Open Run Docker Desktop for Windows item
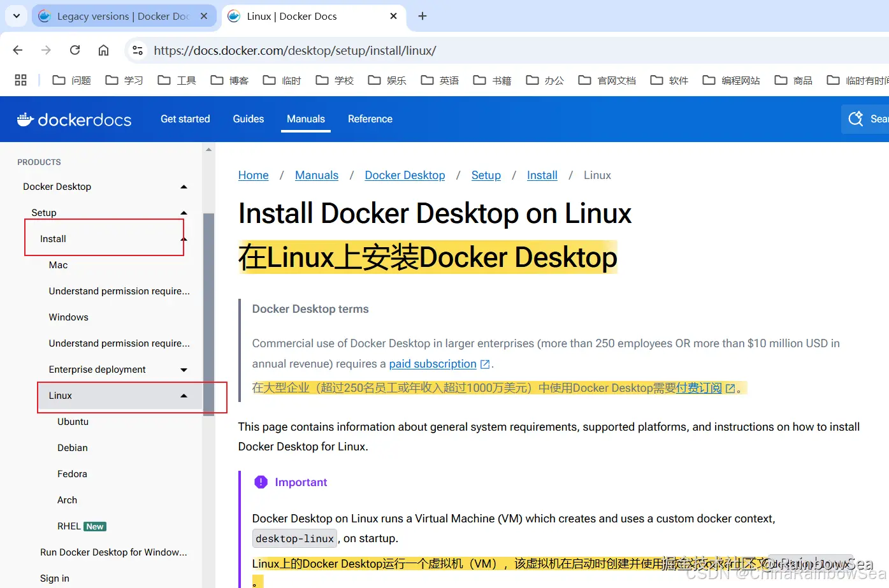The width and height of the screenshot is (889, 588). (x=113, y=552)
